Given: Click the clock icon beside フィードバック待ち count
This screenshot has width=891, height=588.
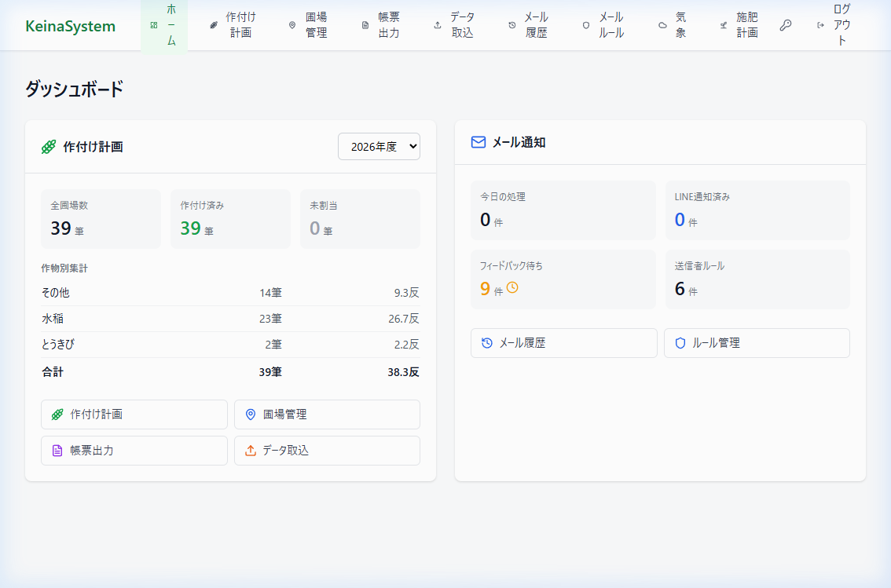Looking at the screenshot, I should pos(512,288).
